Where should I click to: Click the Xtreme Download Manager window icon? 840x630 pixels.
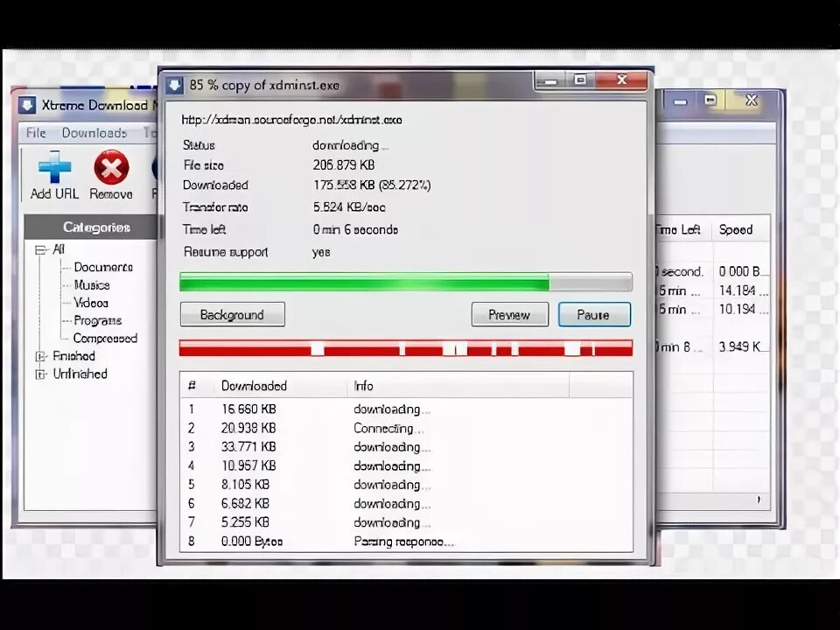click(x=27, y=105)
